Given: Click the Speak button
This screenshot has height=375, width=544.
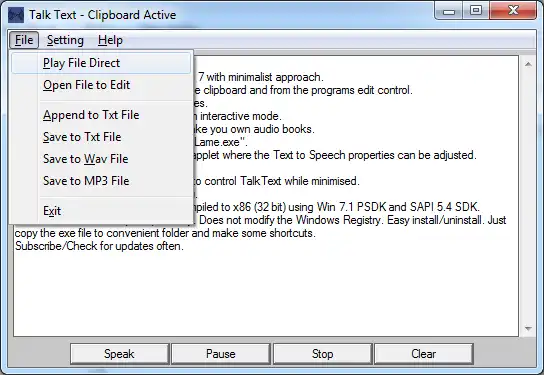Looking at the screenshot, I should pos(119,354).
